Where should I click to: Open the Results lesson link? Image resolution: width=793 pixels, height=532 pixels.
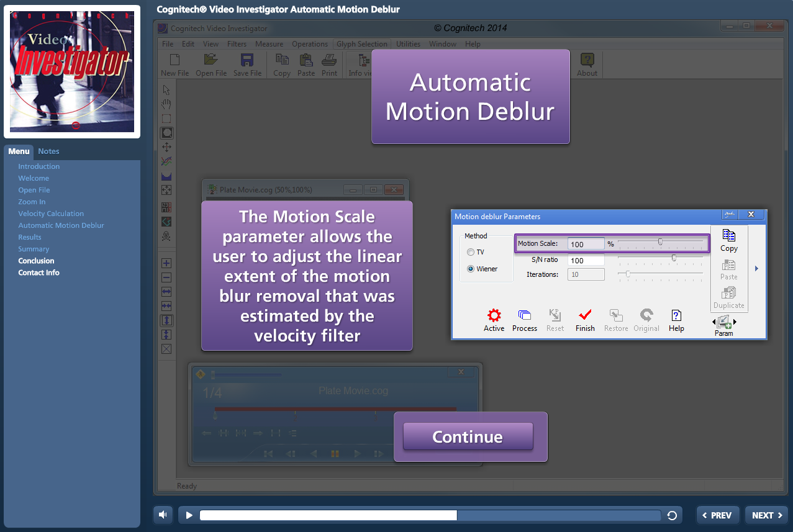[30, 237]
